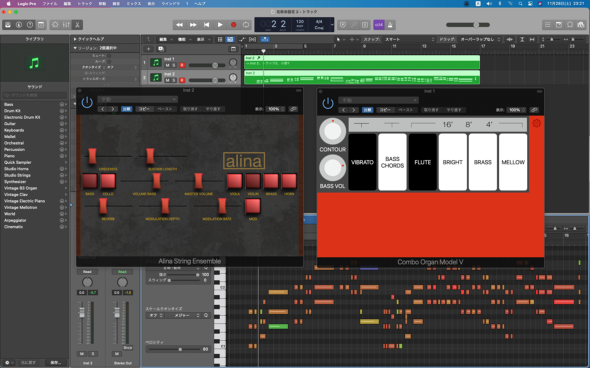Open the Alina preset dropdown menu
The image size is (590, 368).
[137, 99]
